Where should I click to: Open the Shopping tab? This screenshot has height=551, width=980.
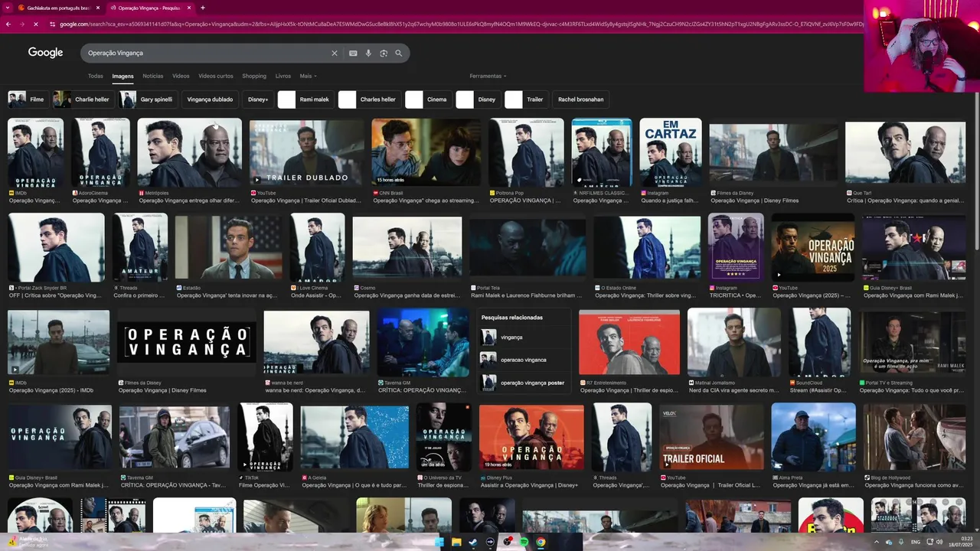(x=254, y=76)
